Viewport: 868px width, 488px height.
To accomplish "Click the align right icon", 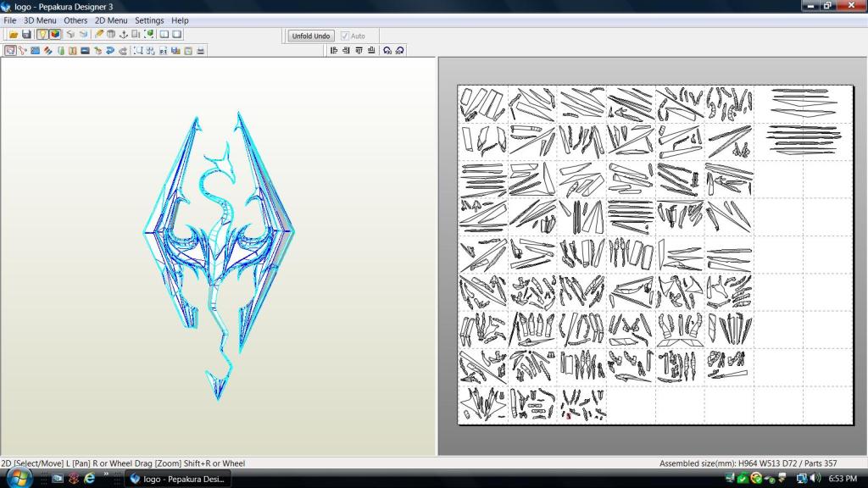I will click(346, 50).
